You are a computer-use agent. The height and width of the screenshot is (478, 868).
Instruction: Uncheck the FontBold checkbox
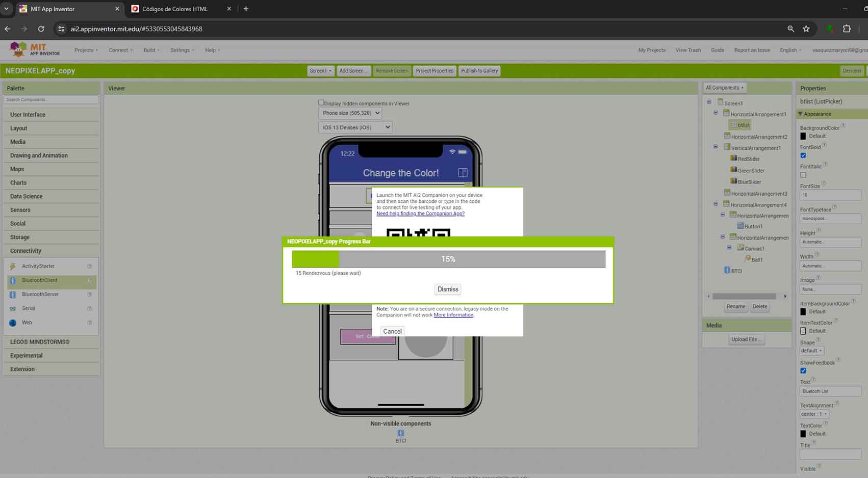pos(803,155)
